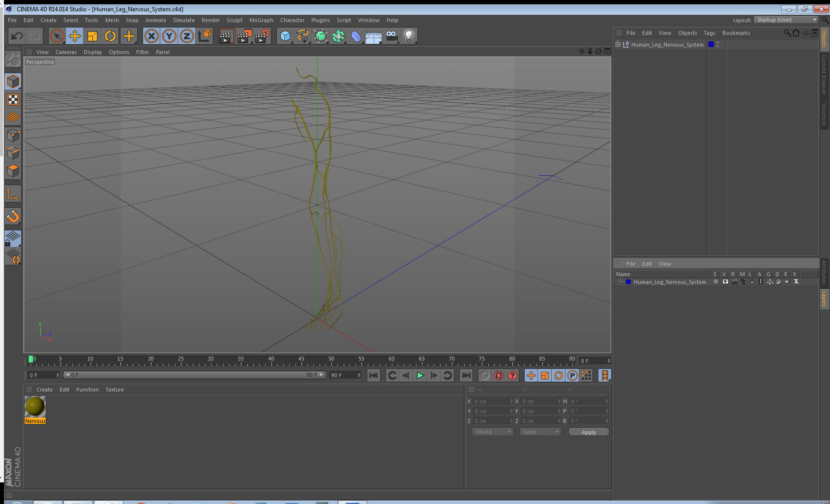The image size is (830, 504).
Task: Toggle Z axis lock
Action: (187, 36)
